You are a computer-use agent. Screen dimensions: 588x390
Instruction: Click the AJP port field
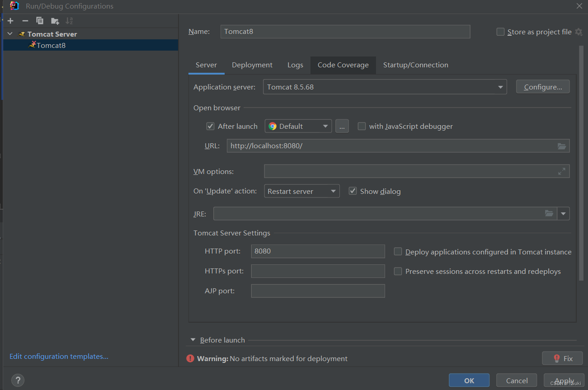[x=318, y=291]
